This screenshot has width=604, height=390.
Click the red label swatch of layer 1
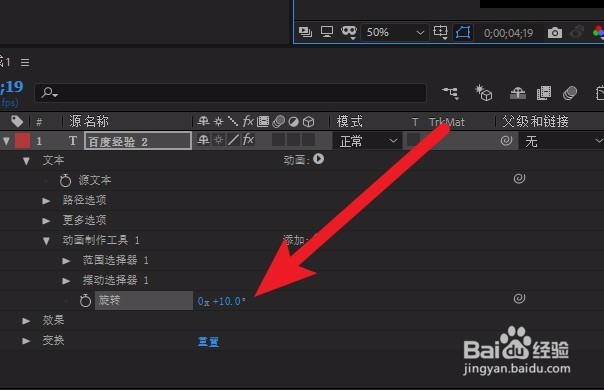tap(22, 141)
